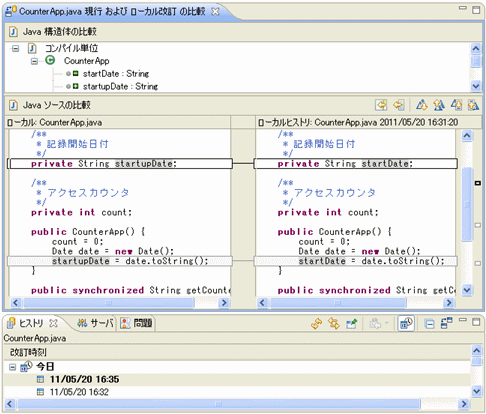Jump to previous change icon
The image size is (486, 414).
coord(473,105)
